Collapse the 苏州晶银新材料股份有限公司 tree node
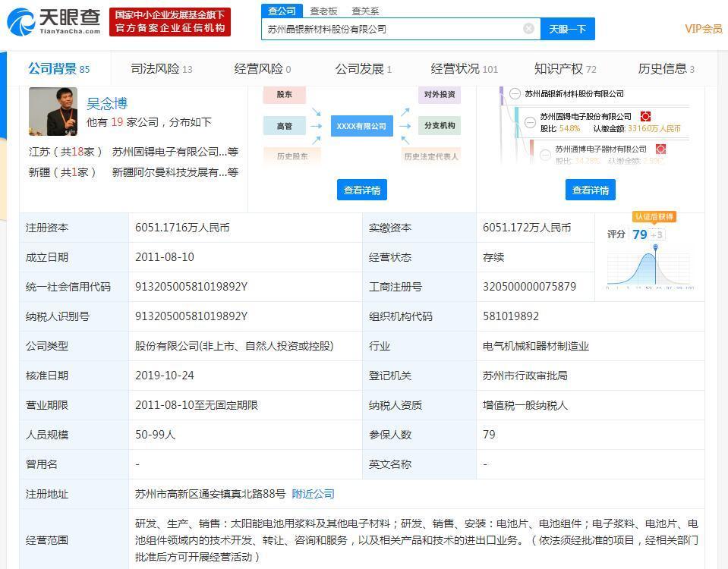The image size is (728, 569). (x=515, y=94)
